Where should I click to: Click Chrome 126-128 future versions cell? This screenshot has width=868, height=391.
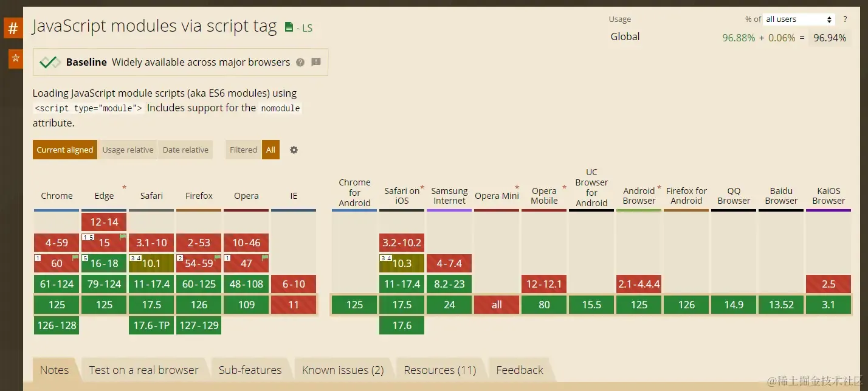pos(57,325)
